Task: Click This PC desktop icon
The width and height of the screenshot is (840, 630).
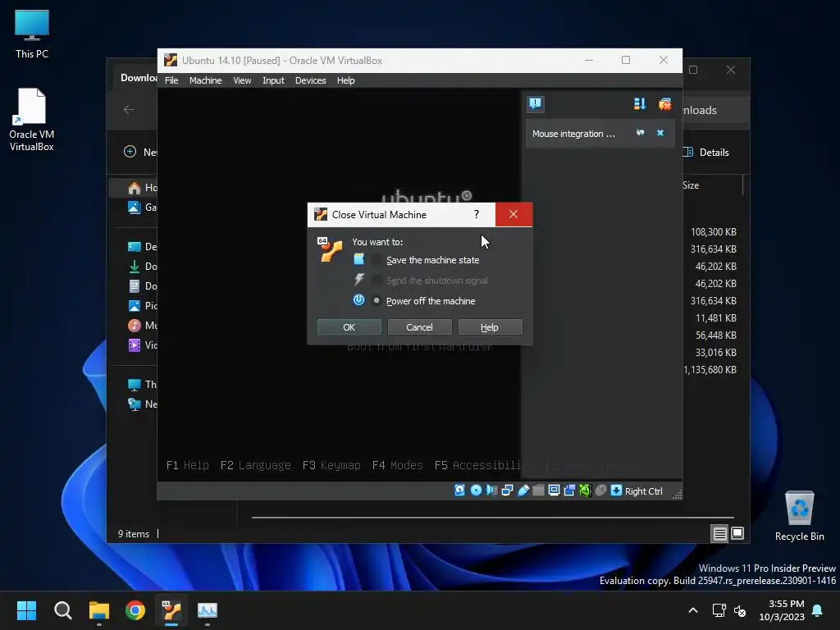Action: pos(32,34)
